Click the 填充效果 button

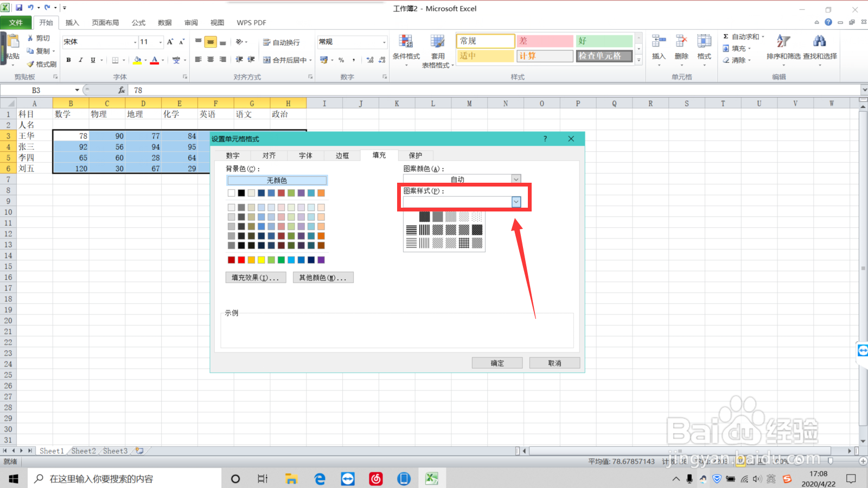[x=255, y=278]
